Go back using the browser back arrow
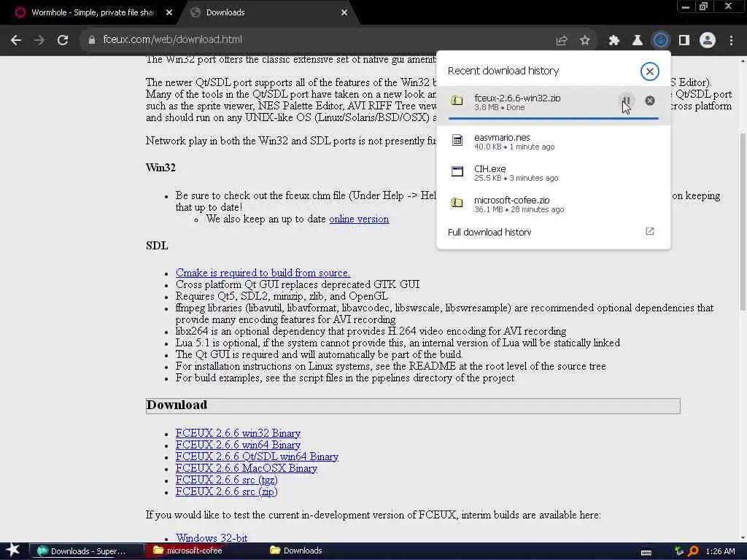This screenshot has height=560, width=747. (16, 40)
